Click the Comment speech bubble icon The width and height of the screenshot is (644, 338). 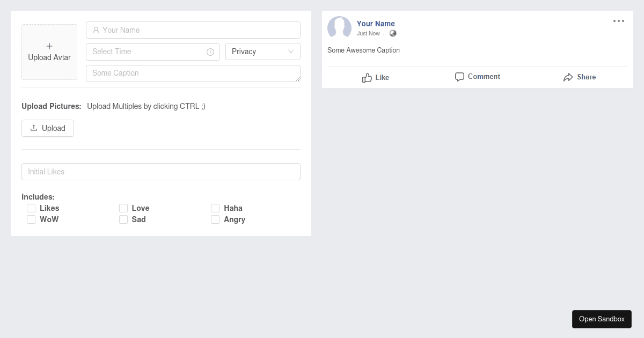pos(459,77)
